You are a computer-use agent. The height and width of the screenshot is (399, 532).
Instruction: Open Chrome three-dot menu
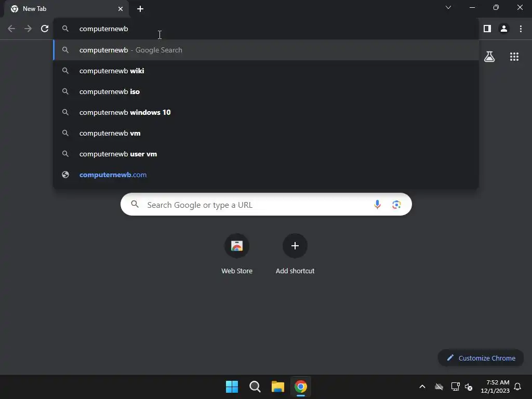[521, 29]
